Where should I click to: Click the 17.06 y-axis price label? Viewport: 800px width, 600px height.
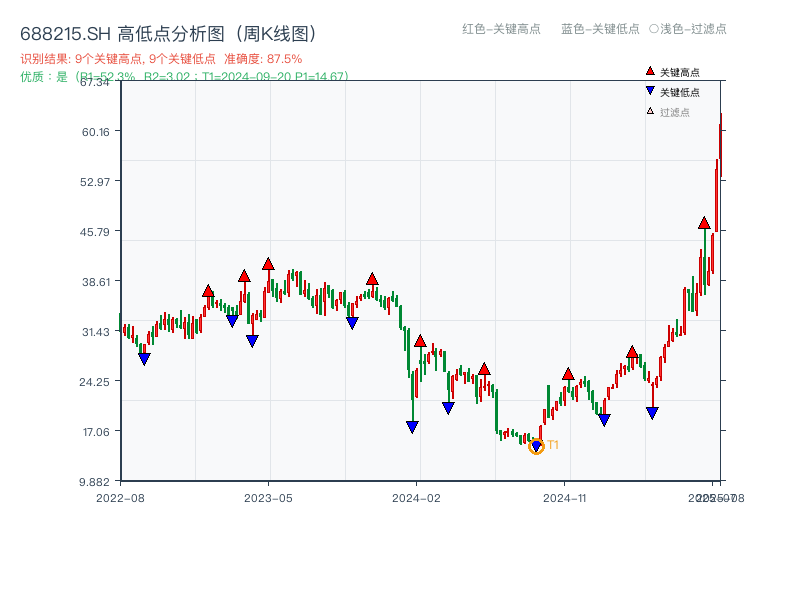95,431
